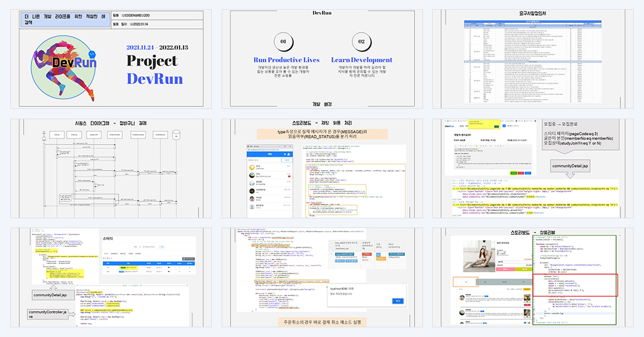
Task: Click the 'Learn Development' heading
Action: (x=361, y=60)
